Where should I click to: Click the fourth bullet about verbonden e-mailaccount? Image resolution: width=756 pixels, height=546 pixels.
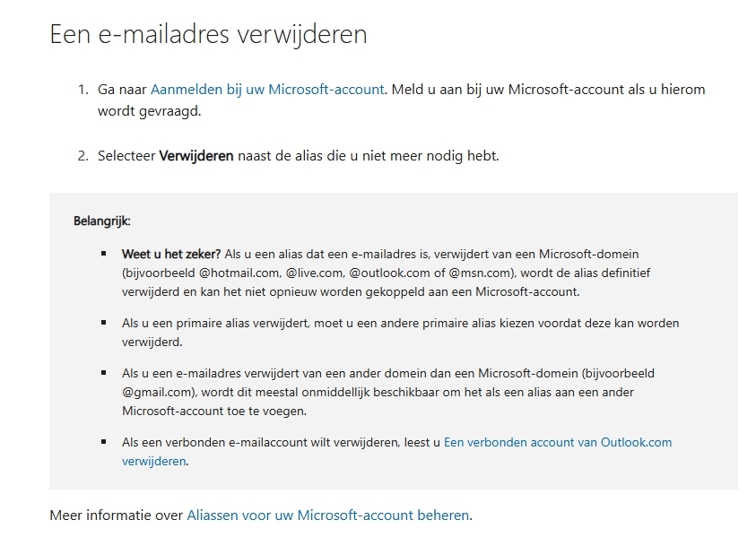(x=396, y=452)
